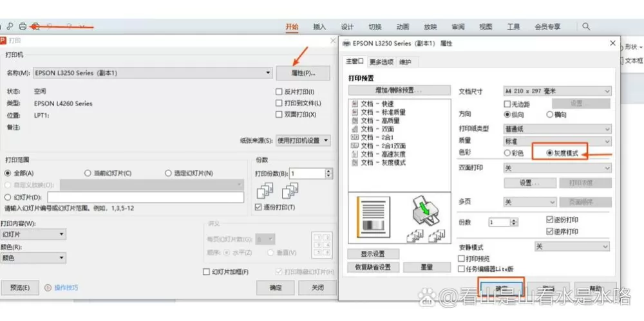Switch to the 开始 ribbon tab
This screenshot has height=321, width=644.
pyautogui.click(x=292, y=26)
